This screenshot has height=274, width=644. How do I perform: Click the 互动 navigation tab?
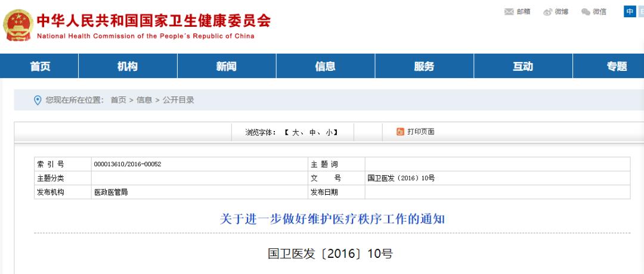523,66
